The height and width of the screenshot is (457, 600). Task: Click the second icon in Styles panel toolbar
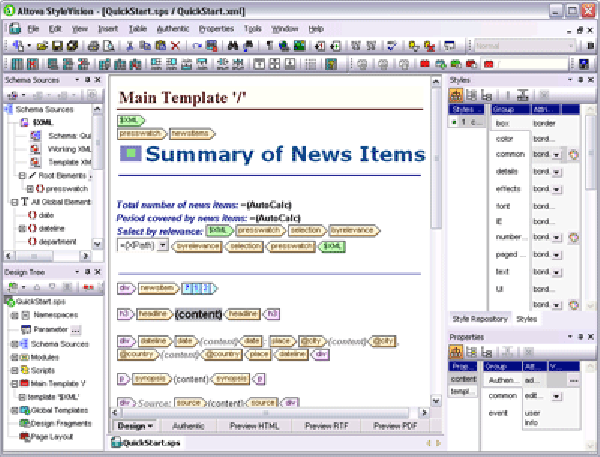point(471,95)
